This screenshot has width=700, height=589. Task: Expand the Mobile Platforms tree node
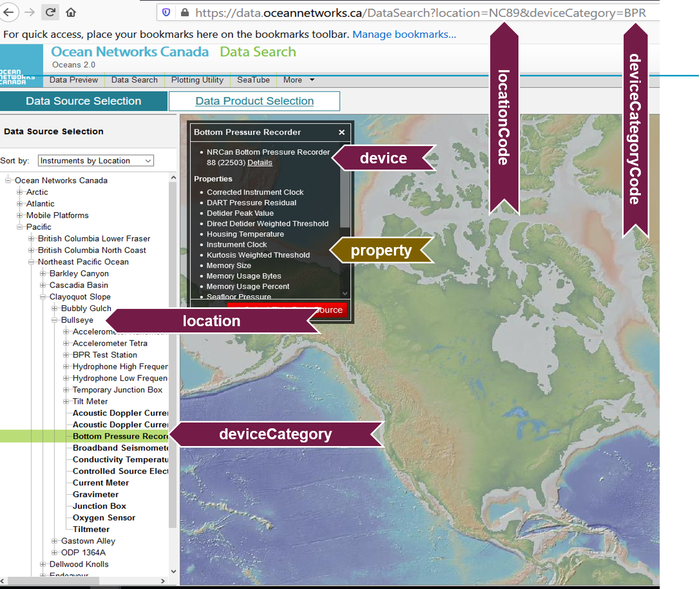coord(19,215)
